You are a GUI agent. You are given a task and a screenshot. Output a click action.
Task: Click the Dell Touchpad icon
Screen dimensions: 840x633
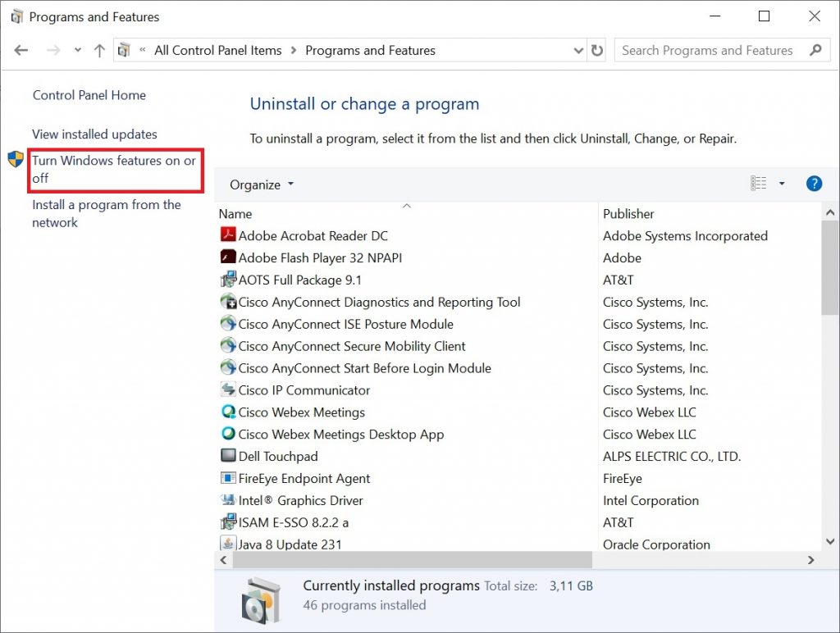click(x=228, y=455)
